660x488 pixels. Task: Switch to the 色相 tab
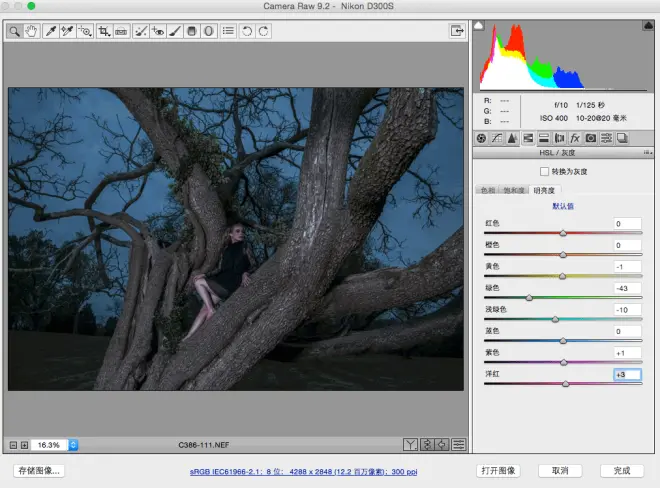click(487, 190)
